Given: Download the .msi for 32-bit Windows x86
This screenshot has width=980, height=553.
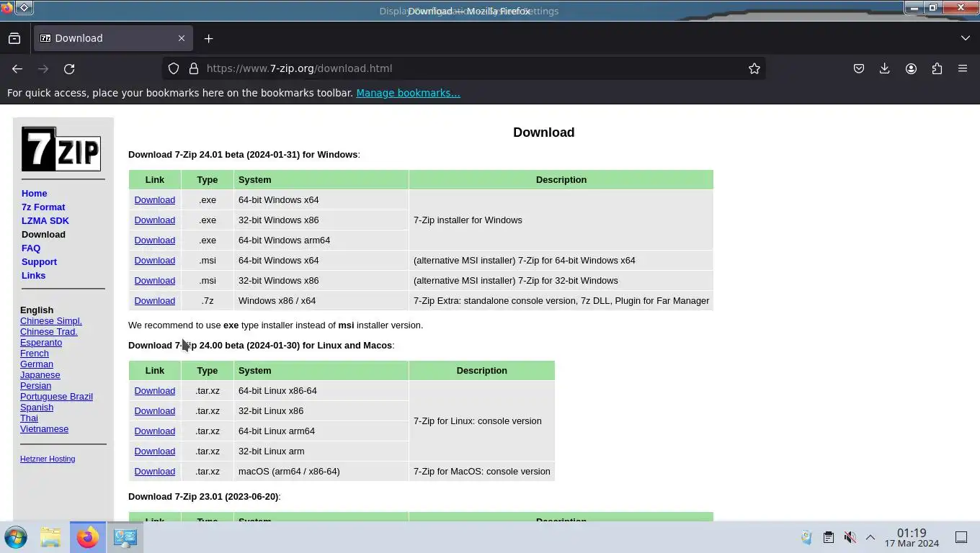Looking at the screenshot, I should pos(154,280).
